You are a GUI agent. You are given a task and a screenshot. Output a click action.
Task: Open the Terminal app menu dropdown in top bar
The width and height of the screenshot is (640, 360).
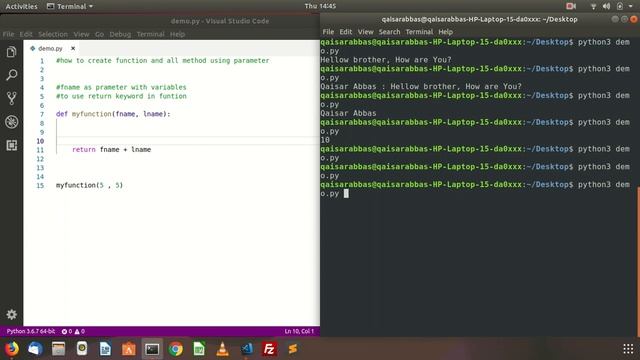[70, 6]
